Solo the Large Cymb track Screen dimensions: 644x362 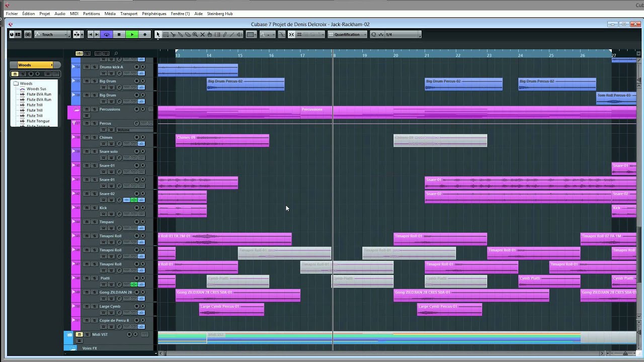coord(94,306)
